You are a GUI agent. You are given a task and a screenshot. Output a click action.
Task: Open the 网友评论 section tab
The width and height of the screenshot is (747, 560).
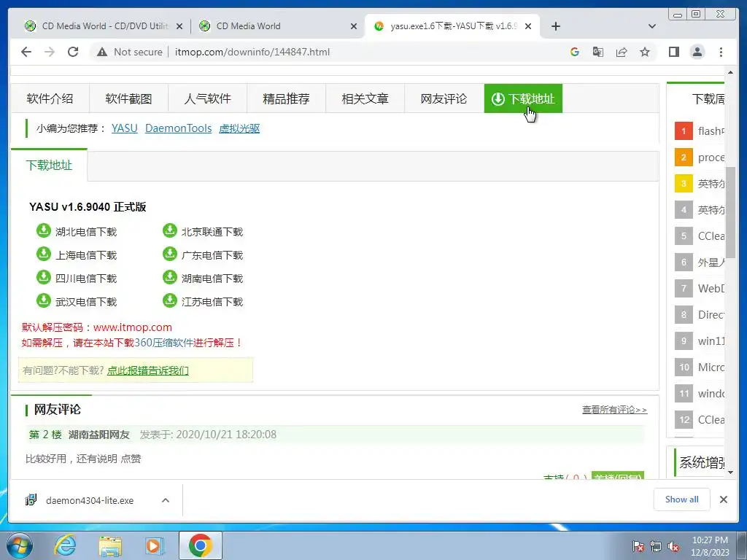click(x=444, y=98)
